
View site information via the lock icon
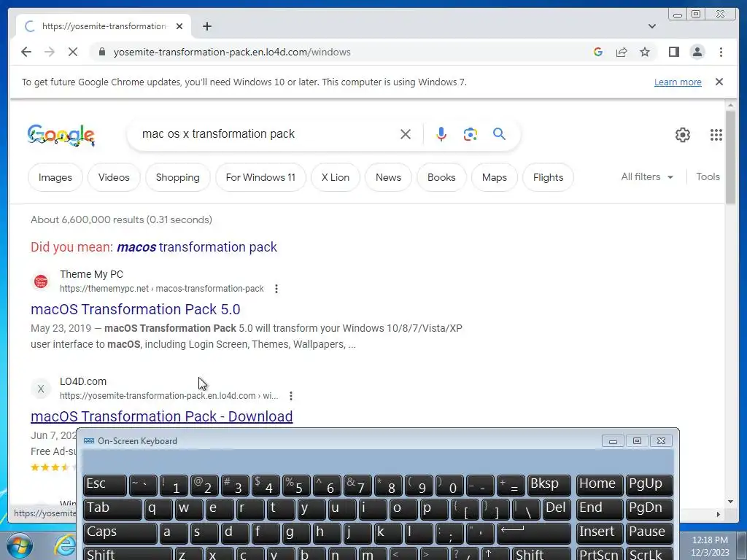(x=101, y=52)
